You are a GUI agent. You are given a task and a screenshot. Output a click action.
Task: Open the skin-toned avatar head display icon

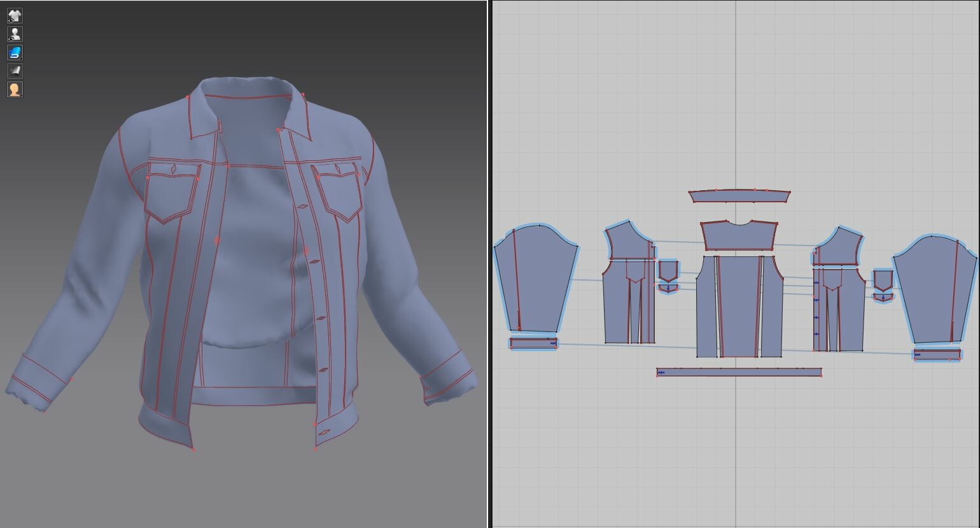[x=15, y=89]
